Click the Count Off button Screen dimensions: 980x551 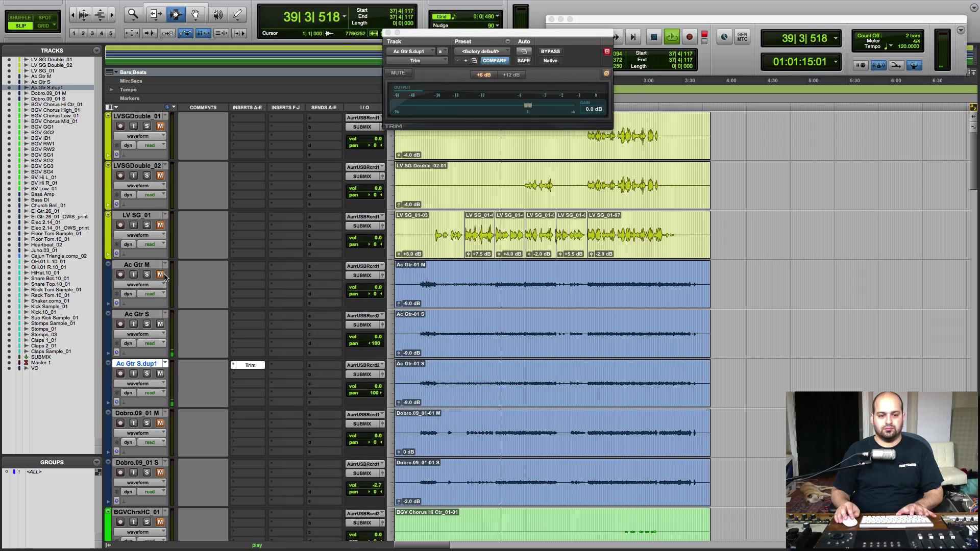(868, 36)
